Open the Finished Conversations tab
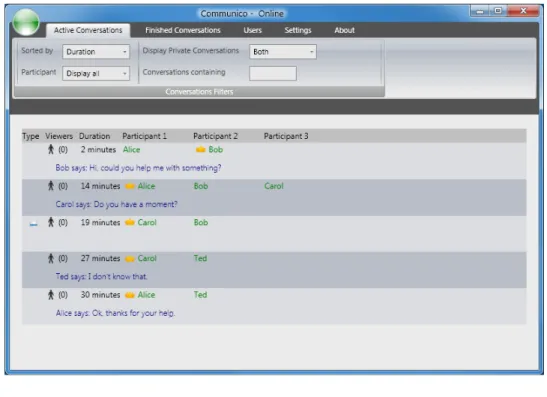Screen dimensions: 547x397 (183, 30)
